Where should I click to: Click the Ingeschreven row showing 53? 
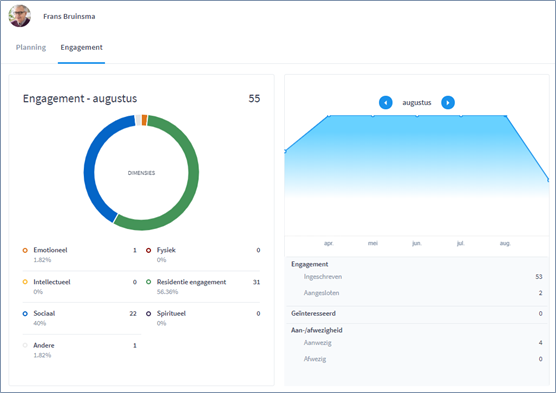point(417,277)
